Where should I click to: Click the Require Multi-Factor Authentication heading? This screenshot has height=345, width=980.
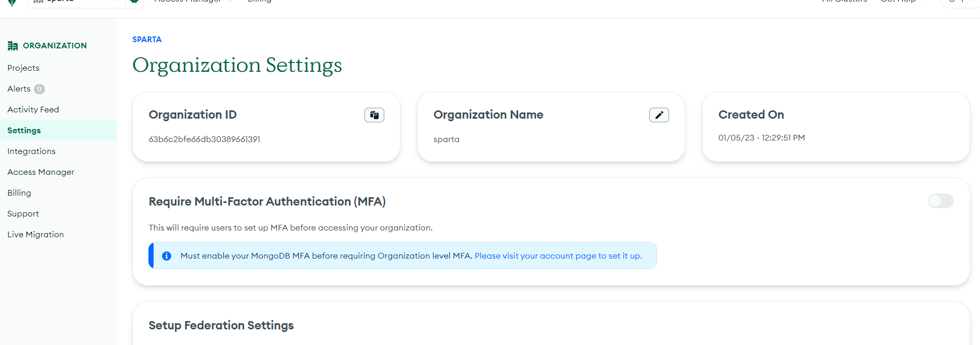click(267, 202)
